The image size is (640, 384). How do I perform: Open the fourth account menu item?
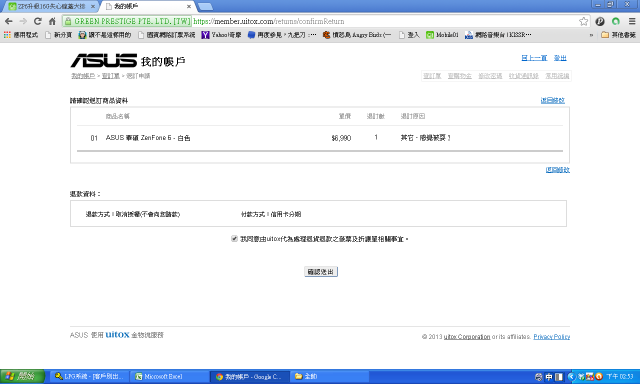point(524,76)
